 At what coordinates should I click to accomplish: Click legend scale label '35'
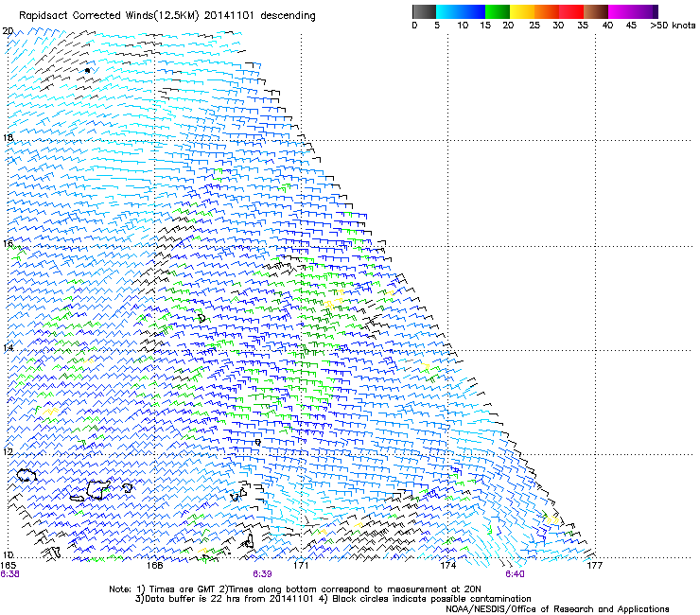pyautogui.click(x=583, y=26)
